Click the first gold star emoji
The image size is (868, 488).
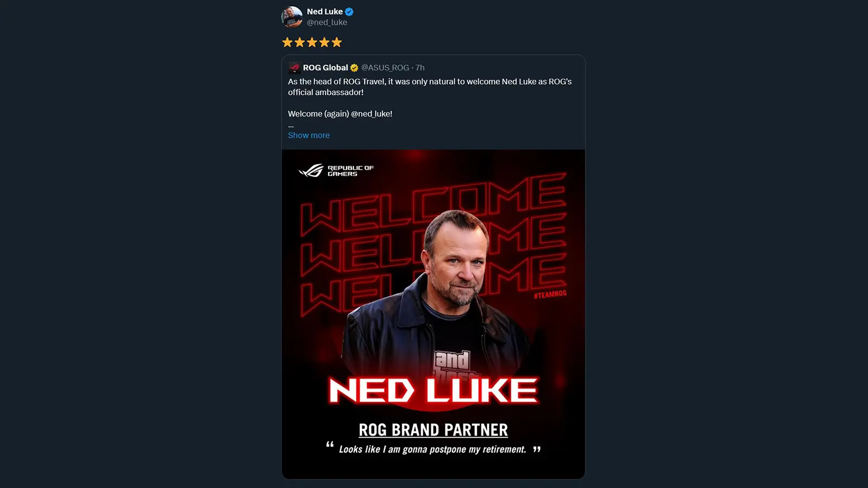point(288,42)
